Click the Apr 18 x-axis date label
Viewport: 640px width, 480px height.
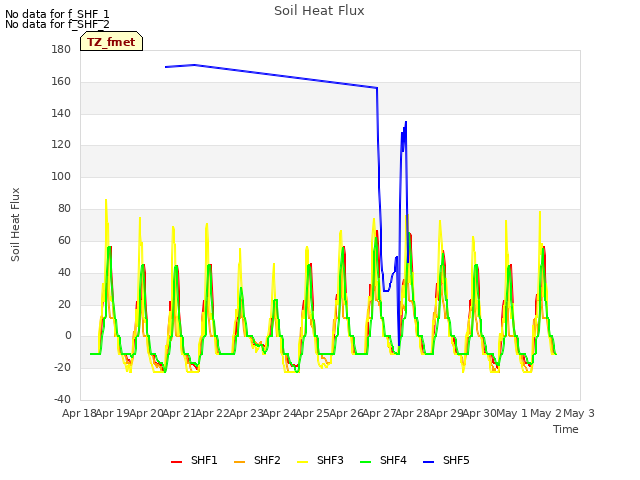79,413
